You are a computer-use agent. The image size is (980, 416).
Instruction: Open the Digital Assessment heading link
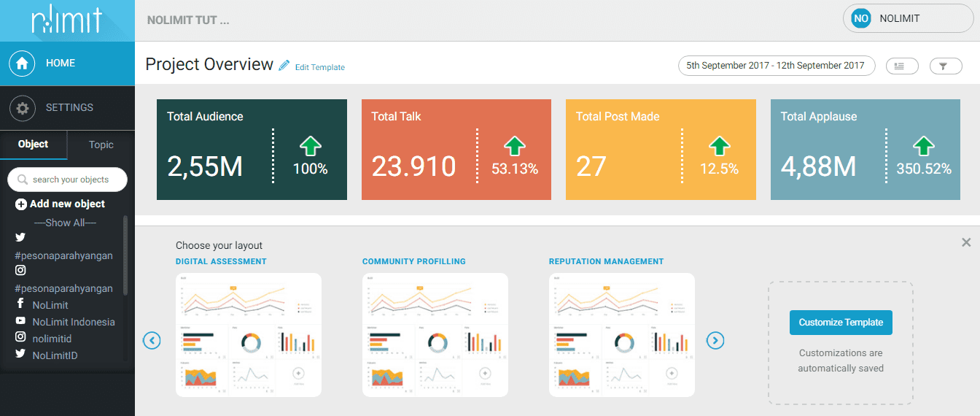(221, 261)
